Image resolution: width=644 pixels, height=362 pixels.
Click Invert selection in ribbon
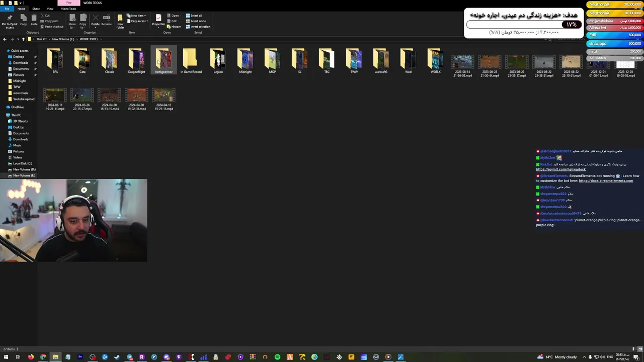198,27
